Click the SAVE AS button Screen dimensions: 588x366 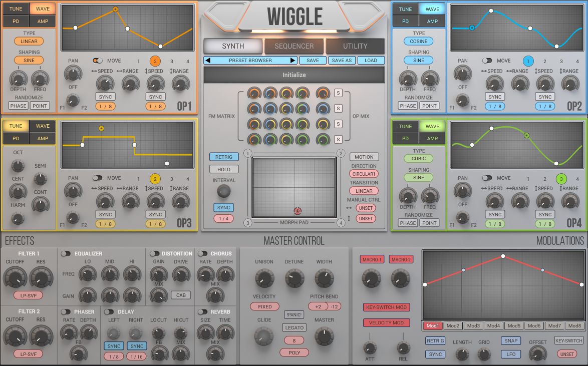(342, 61)
